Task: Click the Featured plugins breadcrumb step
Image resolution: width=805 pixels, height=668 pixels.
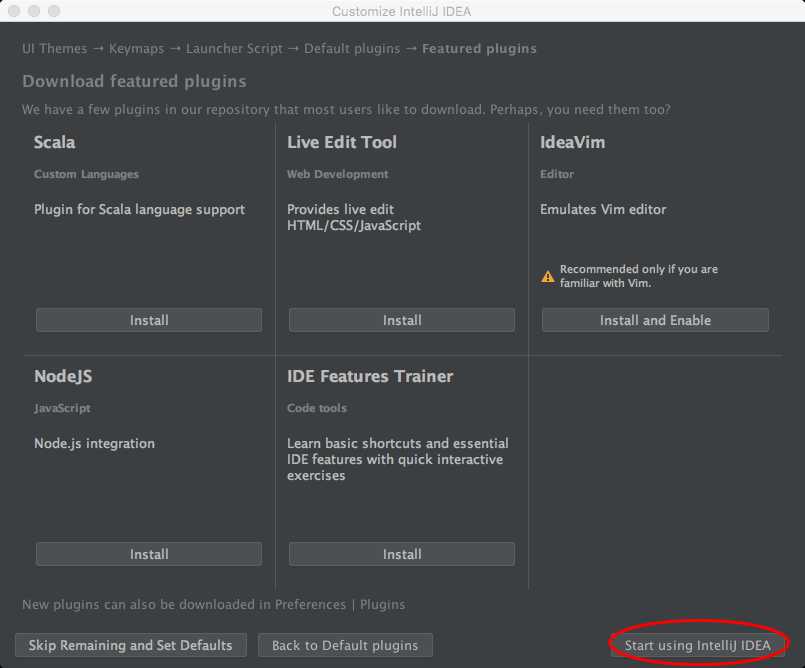Action: coord(479,49)
